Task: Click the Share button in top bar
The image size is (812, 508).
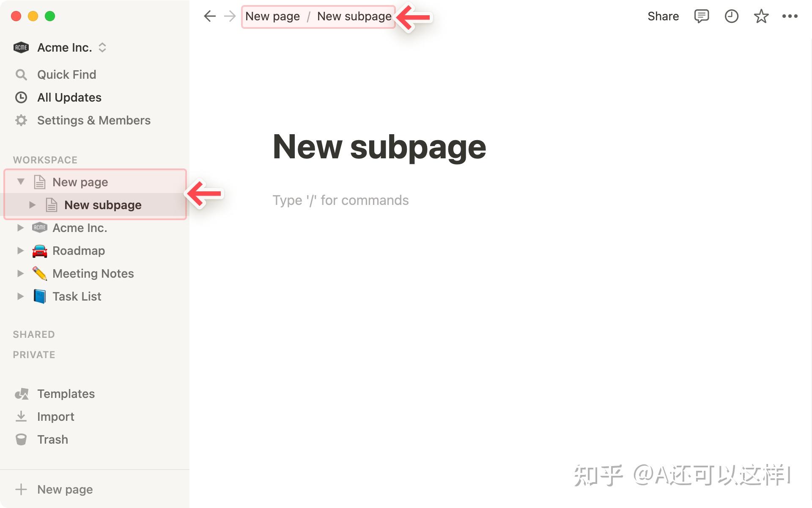Action: point(663,16)
